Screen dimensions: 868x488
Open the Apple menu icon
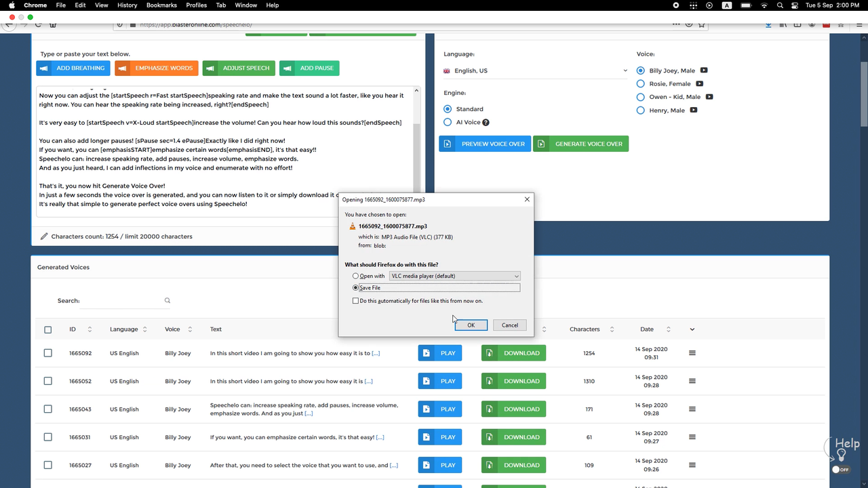click(x=12, y=5)
